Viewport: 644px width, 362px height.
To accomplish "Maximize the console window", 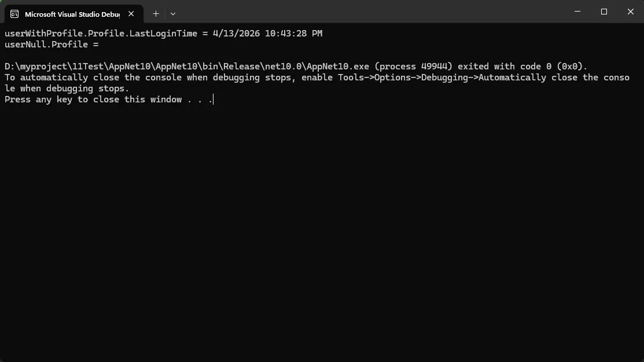I will click(604, 12).
